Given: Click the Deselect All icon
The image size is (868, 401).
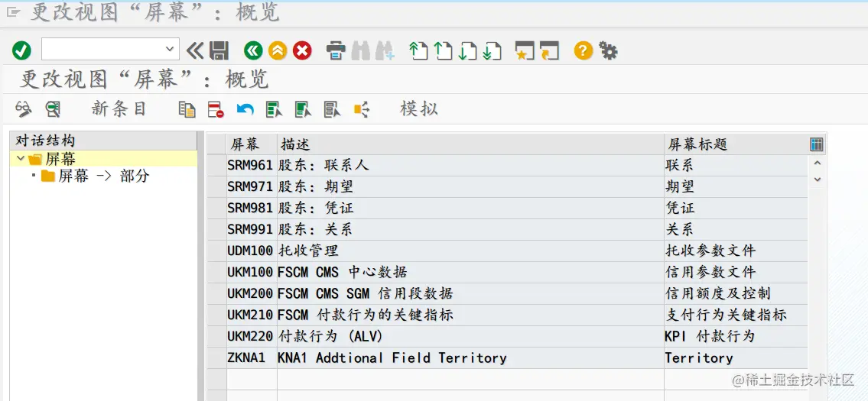Looking at the screenshot, I should pos(332,109).
